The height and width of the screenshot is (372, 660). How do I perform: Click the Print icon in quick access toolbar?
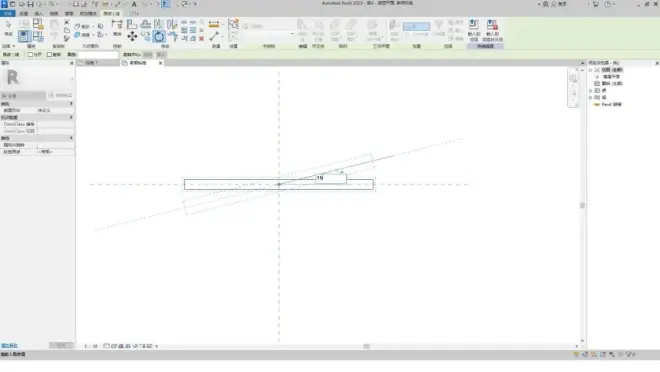pyautogui.click(x=76, y=4)
